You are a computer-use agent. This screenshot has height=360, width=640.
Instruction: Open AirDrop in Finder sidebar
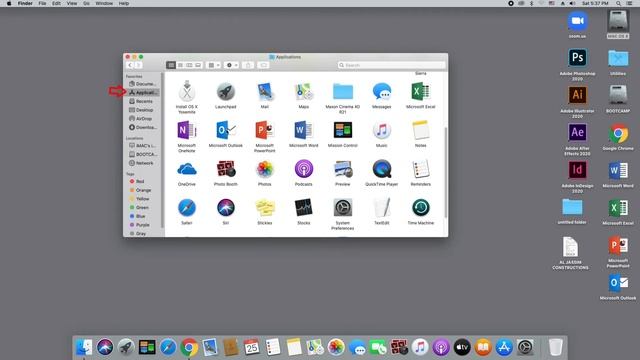click(142, 119)
